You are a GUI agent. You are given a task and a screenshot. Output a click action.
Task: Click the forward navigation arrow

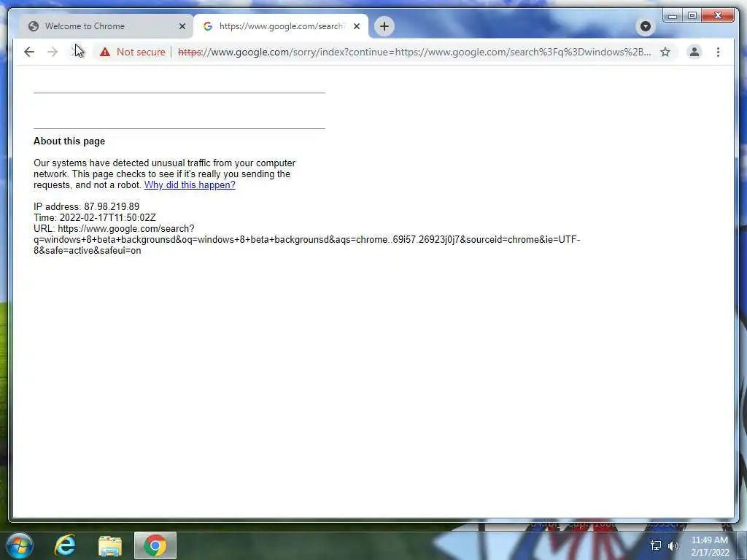(53, 52)
